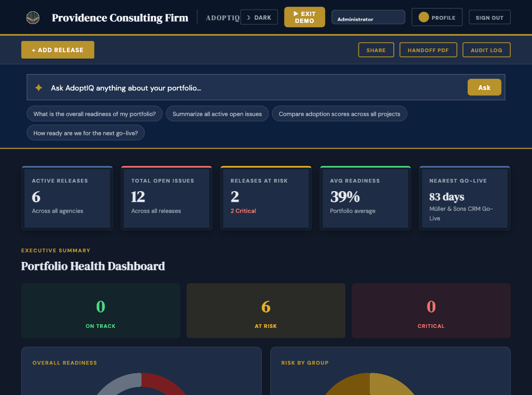Click the Nearest Go-Live stat card
Image resolution: width=532 pixels, height=395 pixels.
pos(464,197)
